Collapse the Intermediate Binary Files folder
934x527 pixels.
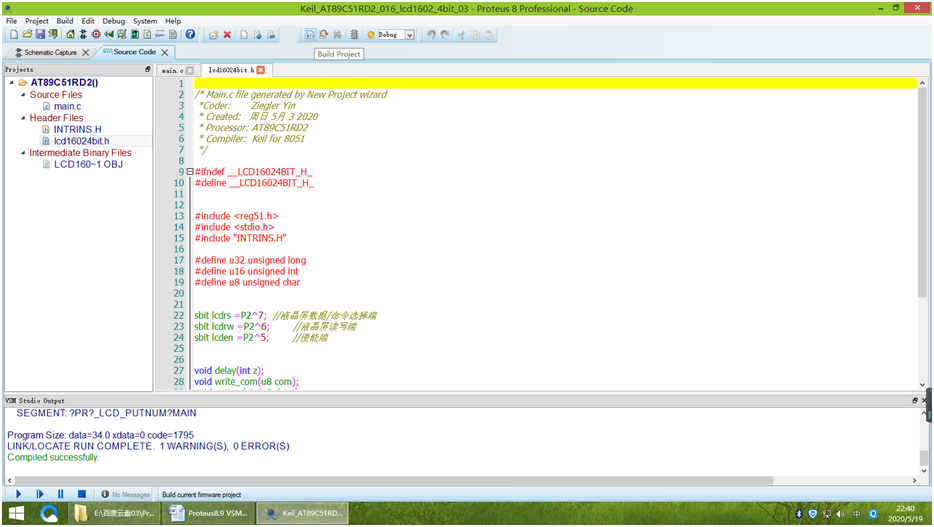(23, 153)
